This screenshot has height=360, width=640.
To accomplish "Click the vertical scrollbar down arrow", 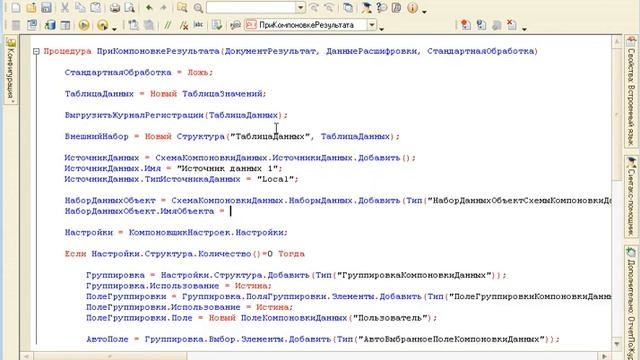I will (x=616, y=344).
